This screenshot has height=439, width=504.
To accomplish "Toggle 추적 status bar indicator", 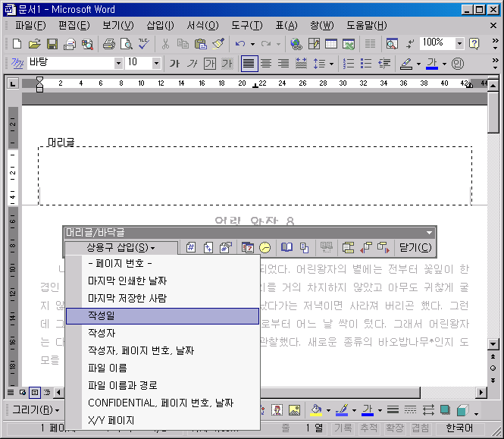I will coord(368,428).
